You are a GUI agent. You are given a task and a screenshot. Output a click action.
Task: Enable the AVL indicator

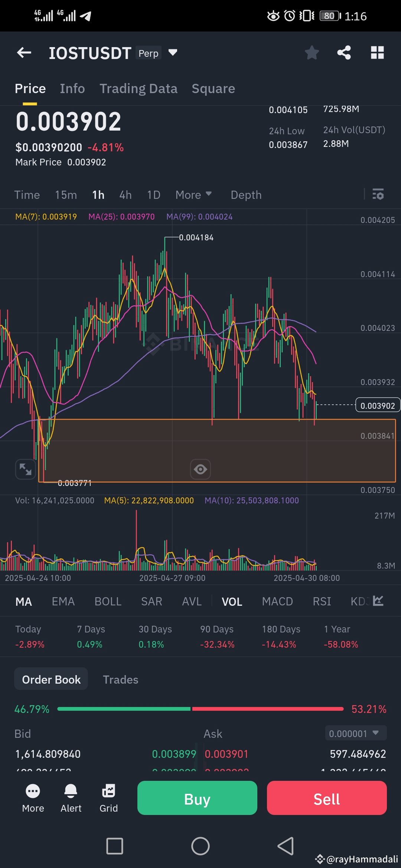(x=192, y=601)
